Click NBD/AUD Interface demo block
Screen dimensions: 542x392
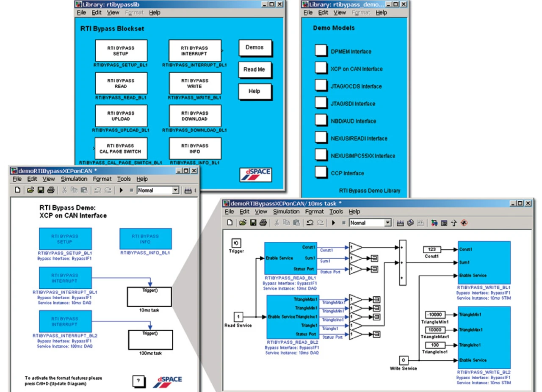(x=321, y=120)
